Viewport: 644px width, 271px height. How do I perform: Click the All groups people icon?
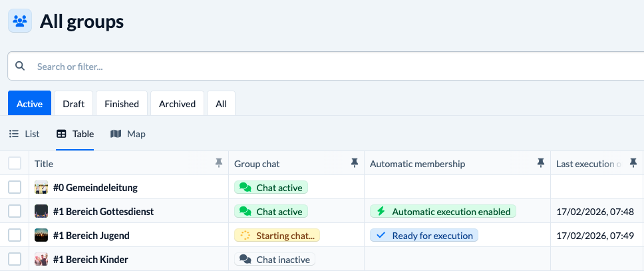(x=20, y=21)
